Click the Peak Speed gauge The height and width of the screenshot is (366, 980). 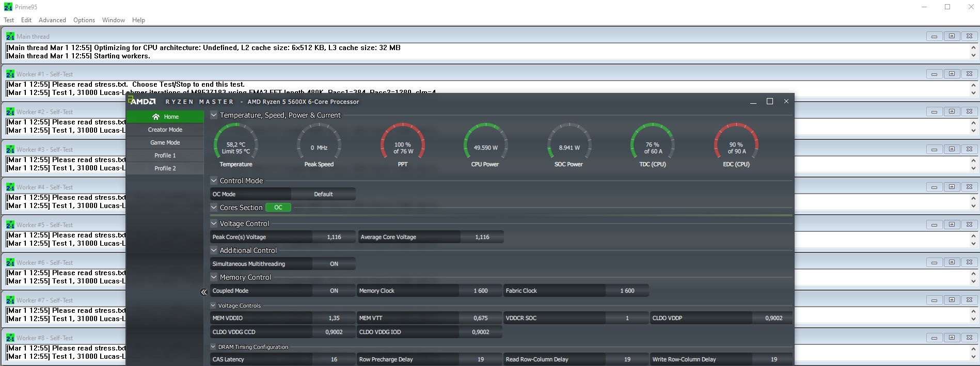click(319, 145)
